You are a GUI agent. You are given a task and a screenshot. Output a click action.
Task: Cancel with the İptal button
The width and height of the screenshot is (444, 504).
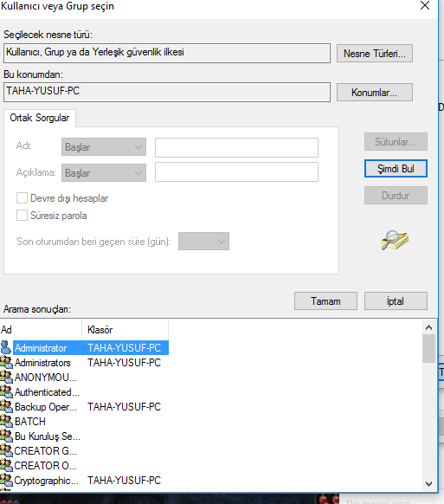[x=396, y=301]
